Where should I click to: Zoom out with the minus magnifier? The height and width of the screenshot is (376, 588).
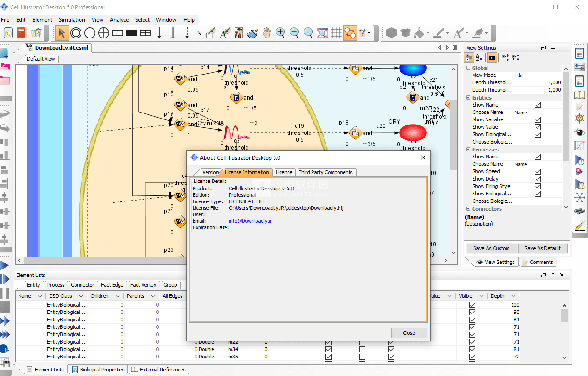click(x=294, y=33)
